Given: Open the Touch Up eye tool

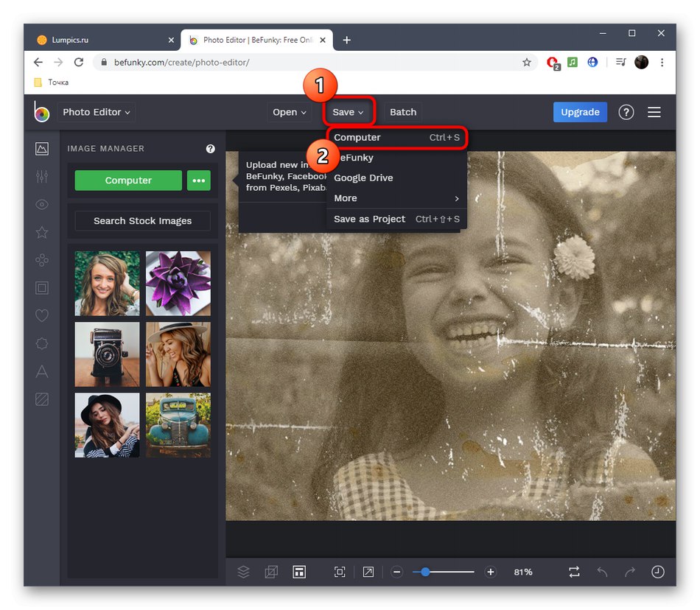Looking at the screenshot, I should point(42,205).
